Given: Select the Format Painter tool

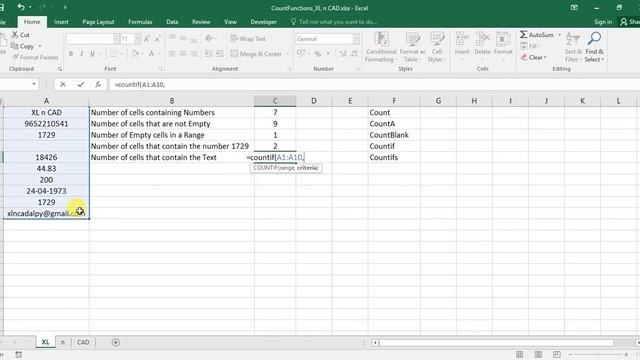Looking at the screenshot, I should [x=36, y=58].
